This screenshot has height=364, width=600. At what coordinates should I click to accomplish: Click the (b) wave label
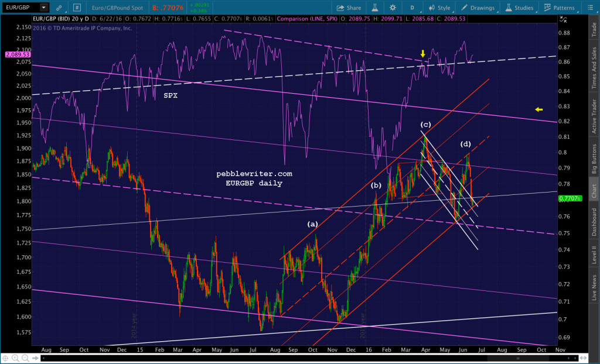pos(376,186)
